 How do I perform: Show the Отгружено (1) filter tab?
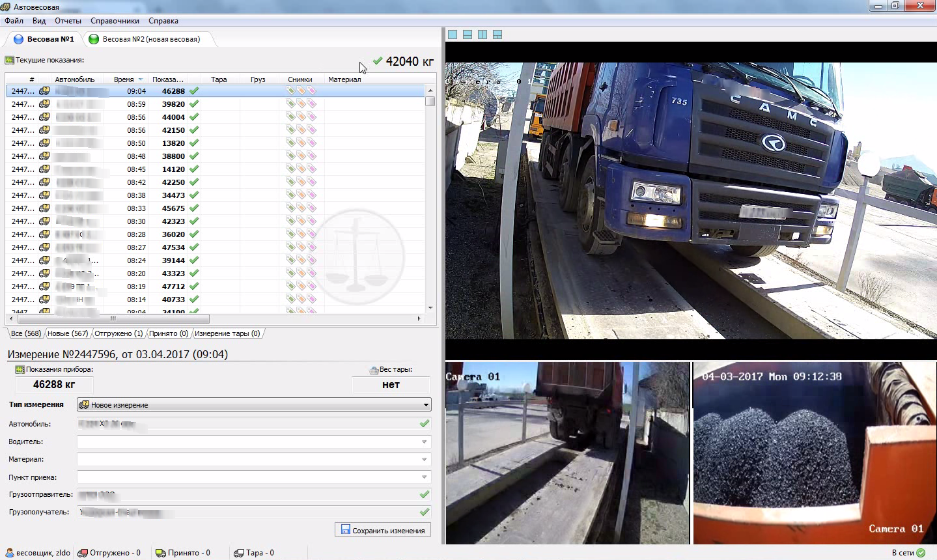point(119,333)
